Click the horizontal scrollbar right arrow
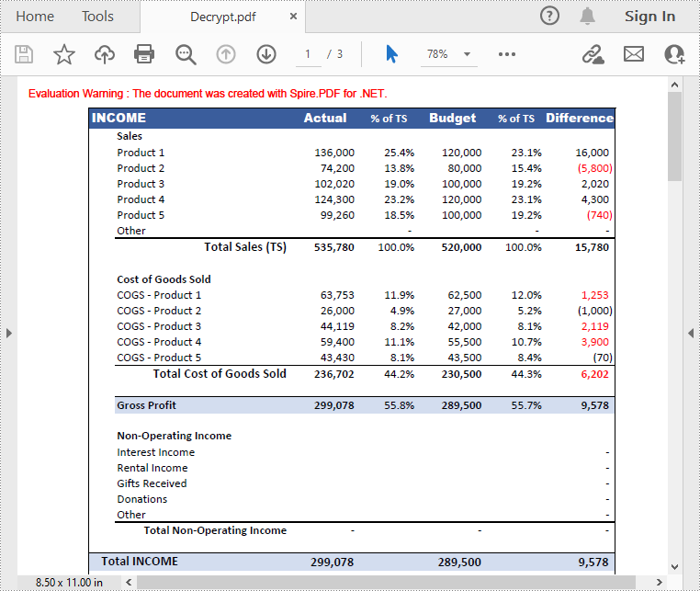 point(659,582)
